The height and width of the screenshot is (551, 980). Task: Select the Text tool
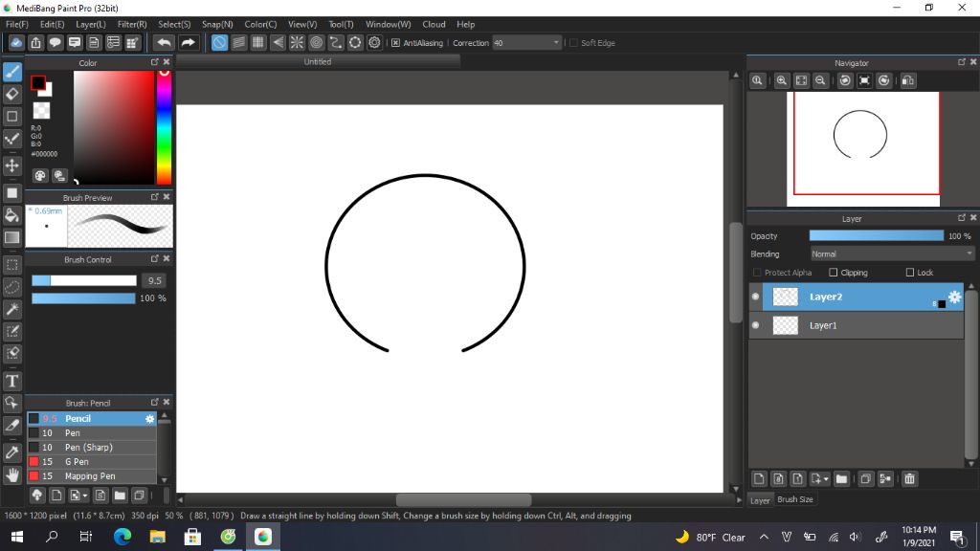tap(12, 381)
